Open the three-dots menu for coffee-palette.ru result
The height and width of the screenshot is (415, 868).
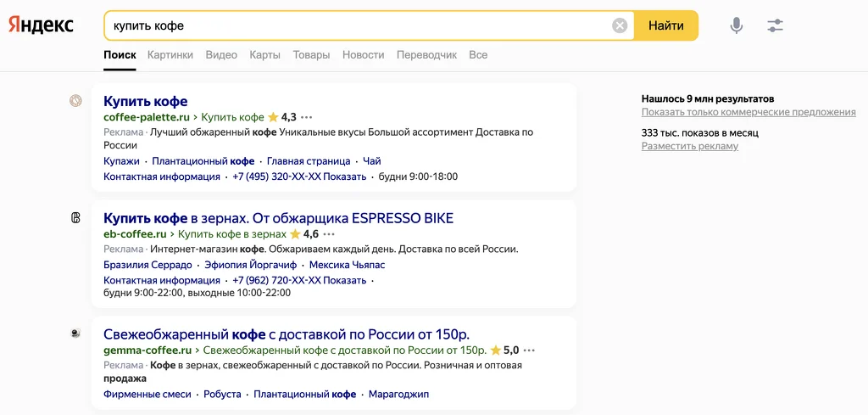(x=307, y=117)
